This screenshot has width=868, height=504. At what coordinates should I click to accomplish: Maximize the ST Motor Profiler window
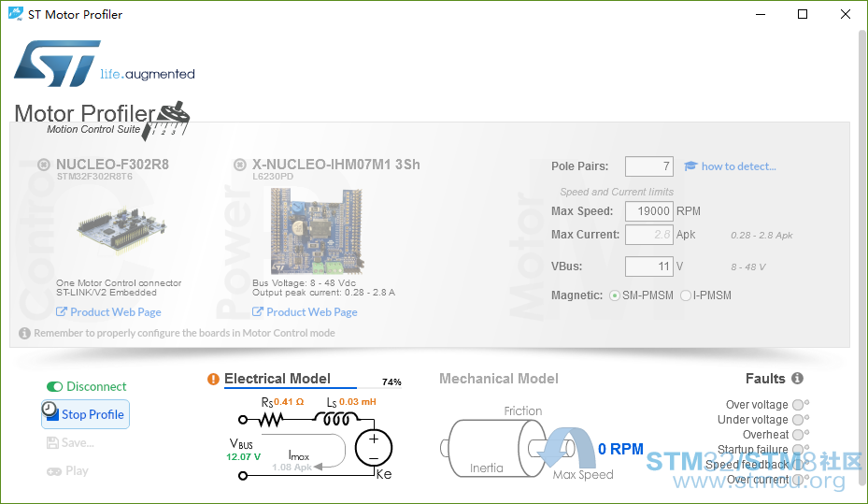point(803,14)
